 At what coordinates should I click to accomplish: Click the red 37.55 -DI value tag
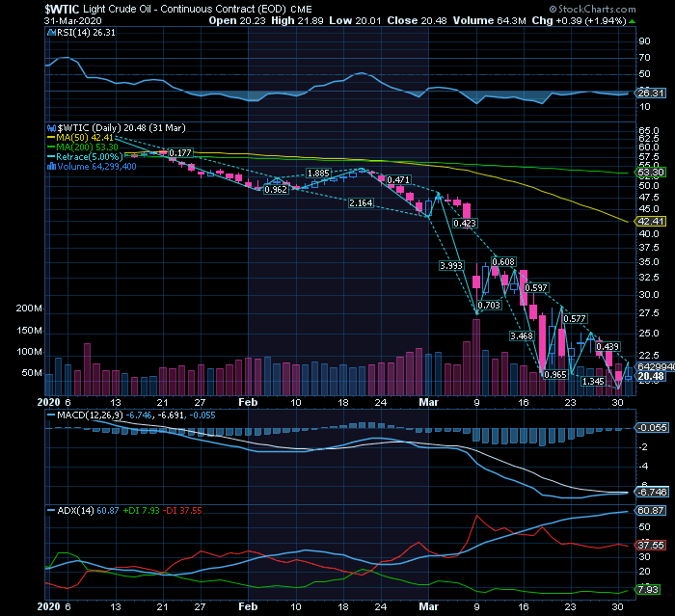pyautogui.click(x=650, y=545)
